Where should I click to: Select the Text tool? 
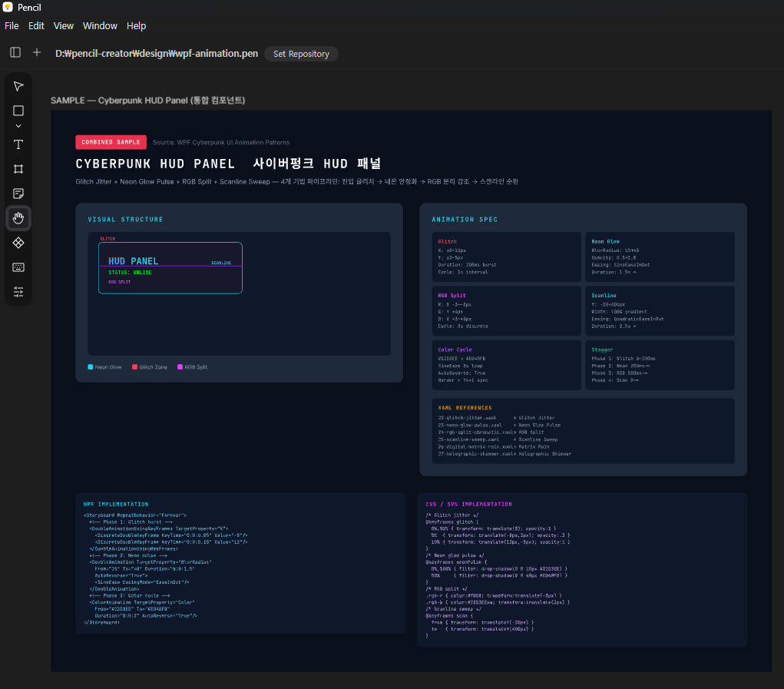18,144
